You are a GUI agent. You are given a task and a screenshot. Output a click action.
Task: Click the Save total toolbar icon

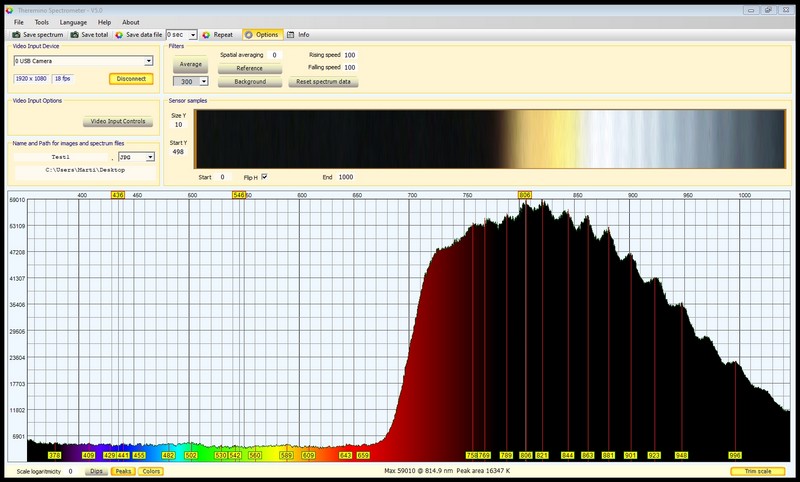click(x=73, y=34)
